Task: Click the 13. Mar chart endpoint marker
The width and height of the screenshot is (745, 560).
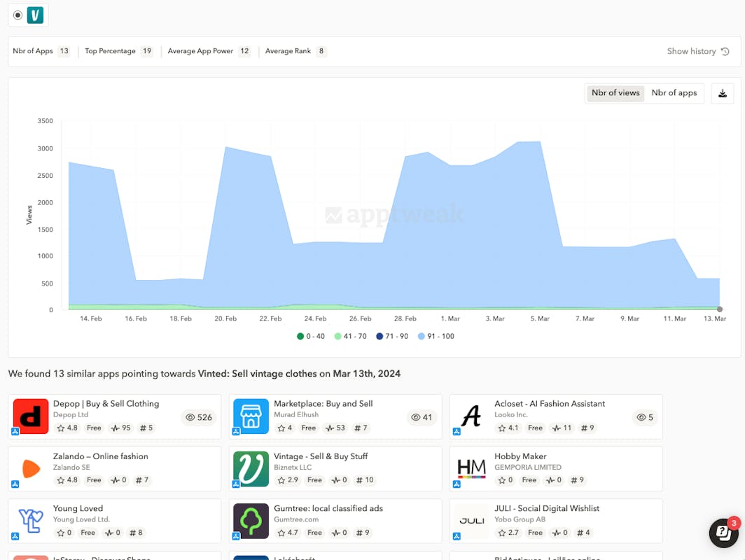Action: coord(720,309)
